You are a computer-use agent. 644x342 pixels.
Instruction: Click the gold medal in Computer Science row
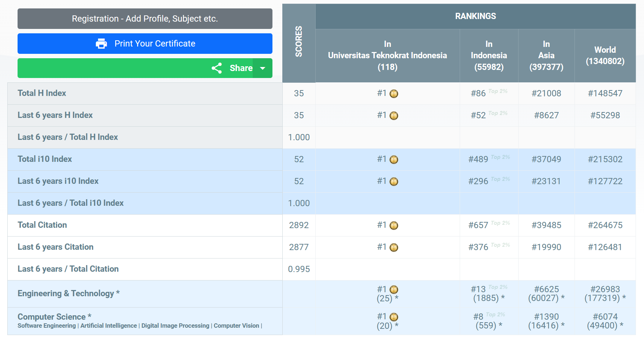(x=394, y=317)
